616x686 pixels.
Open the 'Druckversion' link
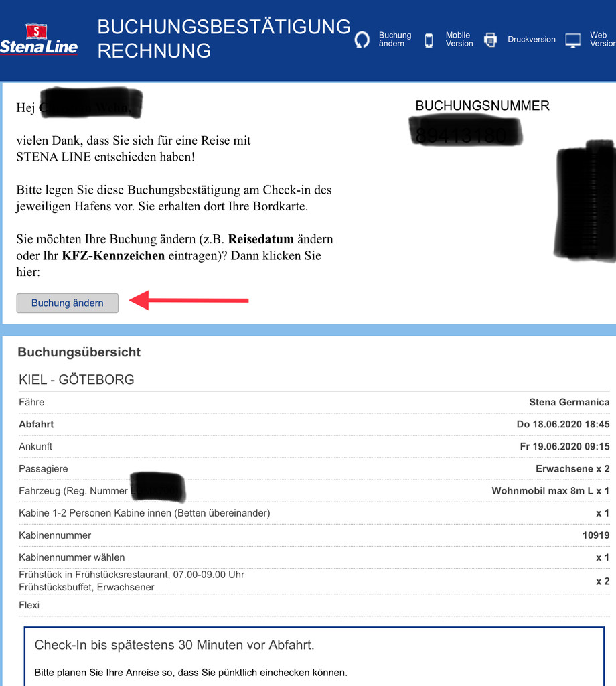(531, 39)
